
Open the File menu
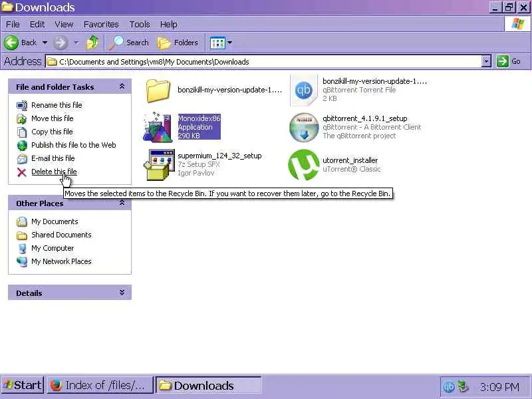pos(13,25)
